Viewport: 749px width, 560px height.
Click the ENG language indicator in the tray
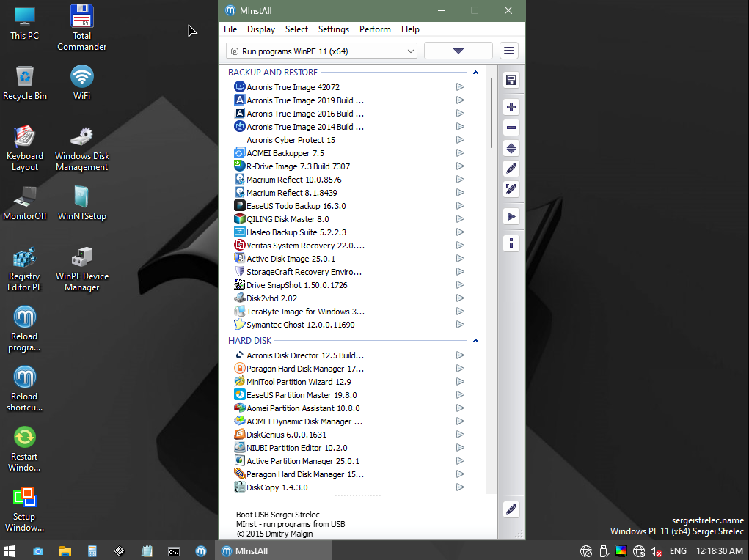click(x=678, y=551)
